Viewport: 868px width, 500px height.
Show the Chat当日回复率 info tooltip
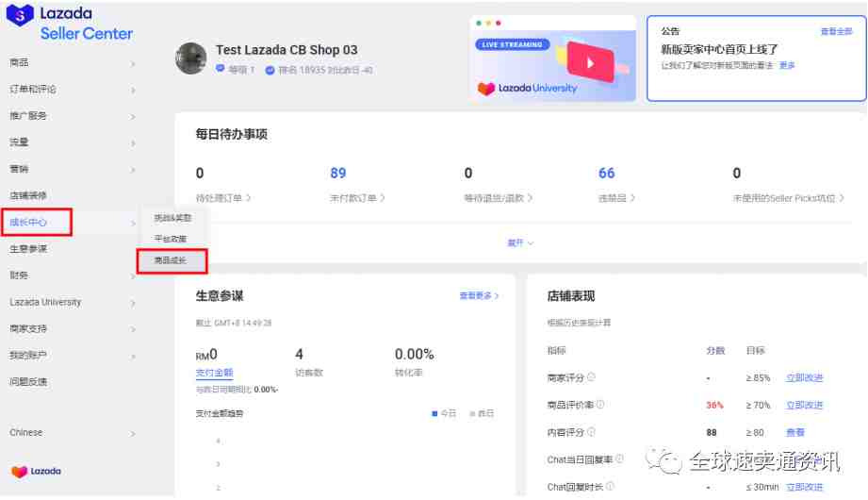click(619, 458)
